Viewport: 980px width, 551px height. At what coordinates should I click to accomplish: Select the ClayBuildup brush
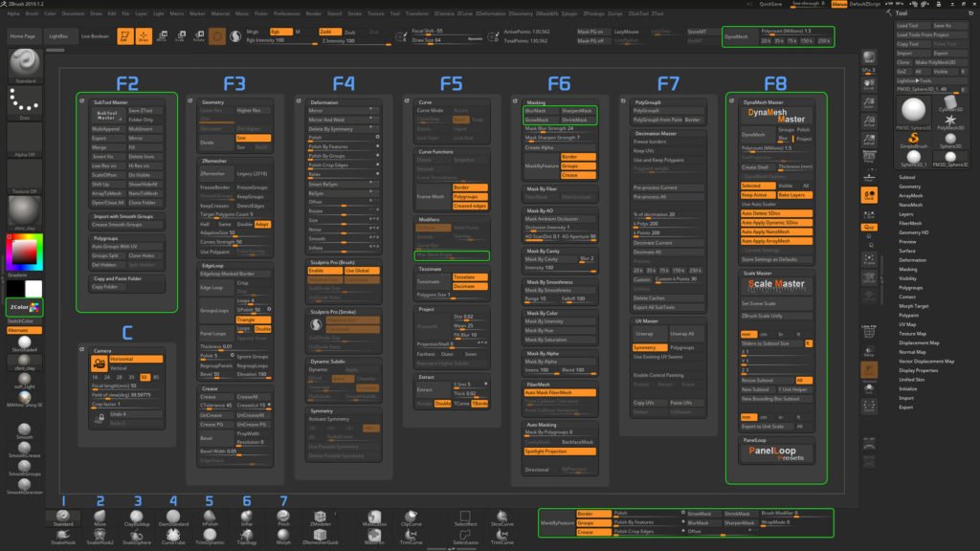(x=135, y=518)
